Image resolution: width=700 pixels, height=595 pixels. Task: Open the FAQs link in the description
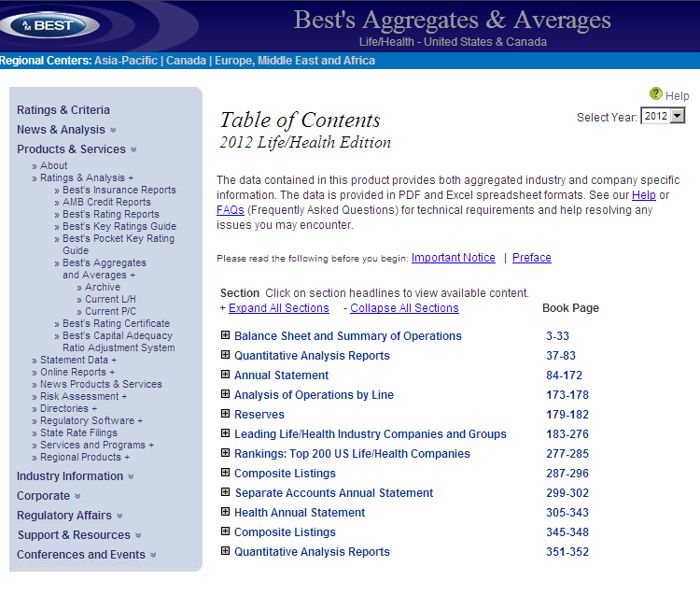click(x=231, y=210)
